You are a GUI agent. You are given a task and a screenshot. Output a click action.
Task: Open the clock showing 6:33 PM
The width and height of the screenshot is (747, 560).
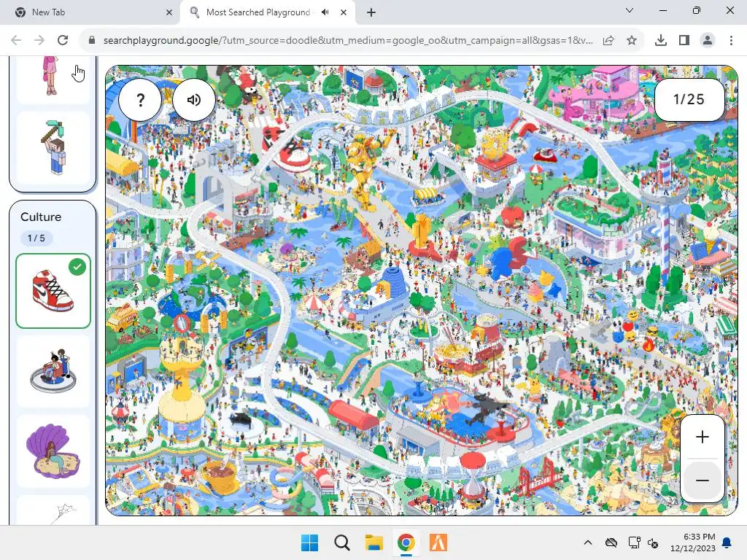coord(693,542)
